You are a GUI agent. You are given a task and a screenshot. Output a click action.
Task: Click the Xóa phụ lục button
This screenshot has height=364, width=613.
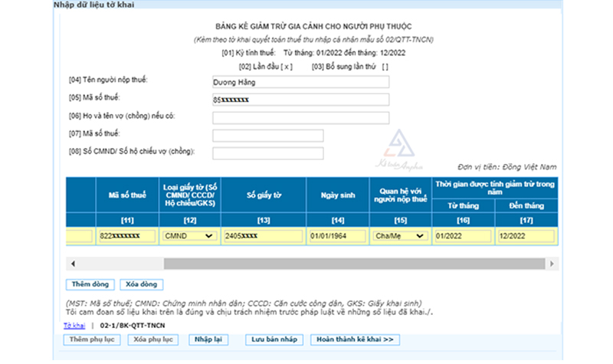click(153, 339)
